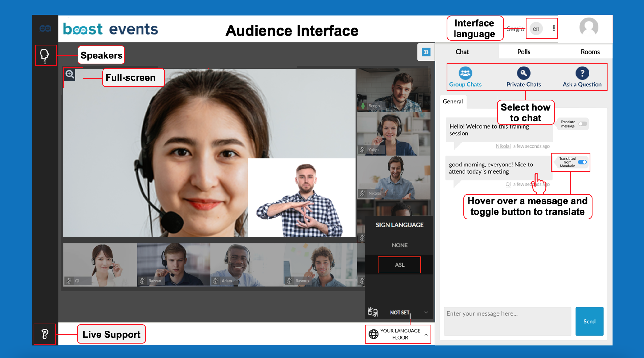The image size is (644, 358).
Task: Open the Speakers panel head icon
Action: [45, 55]
